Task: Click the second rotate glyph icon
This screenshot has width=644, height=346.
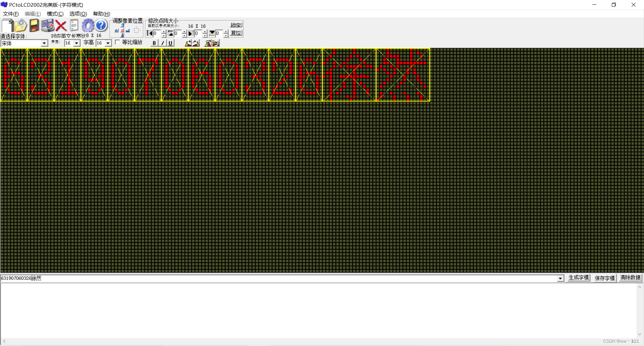Action: coord(196,43)
